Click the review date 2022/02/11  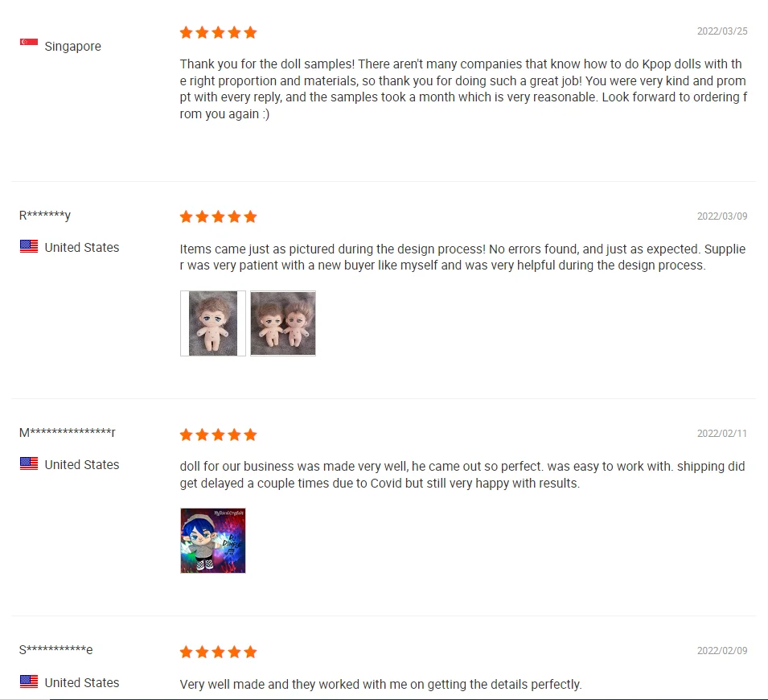pos(722,434)
